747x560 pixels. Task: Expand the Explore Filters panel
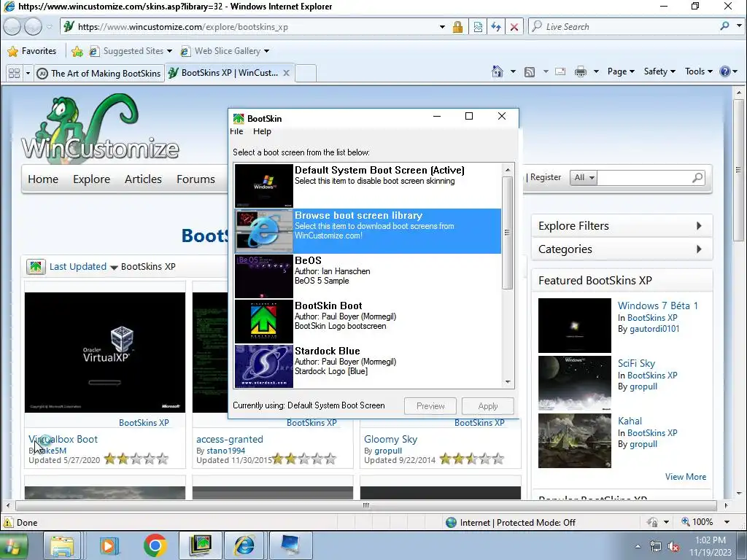tap(622, 226)
